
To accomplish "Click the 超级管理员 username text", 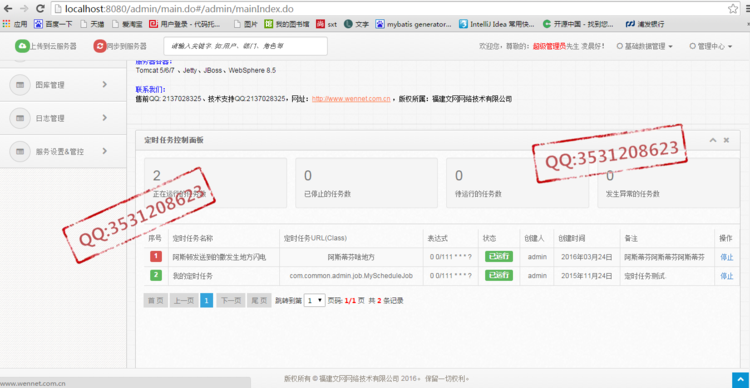I will 549,46.
